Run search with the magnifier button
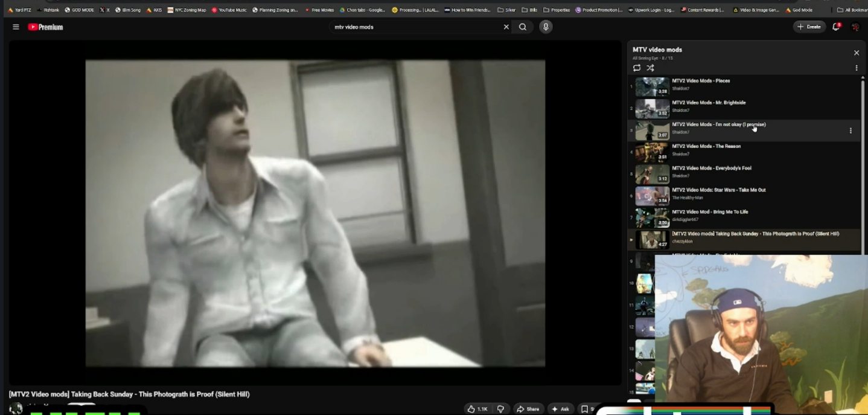Viewport: 868px width, 415px height. [523, 27]
